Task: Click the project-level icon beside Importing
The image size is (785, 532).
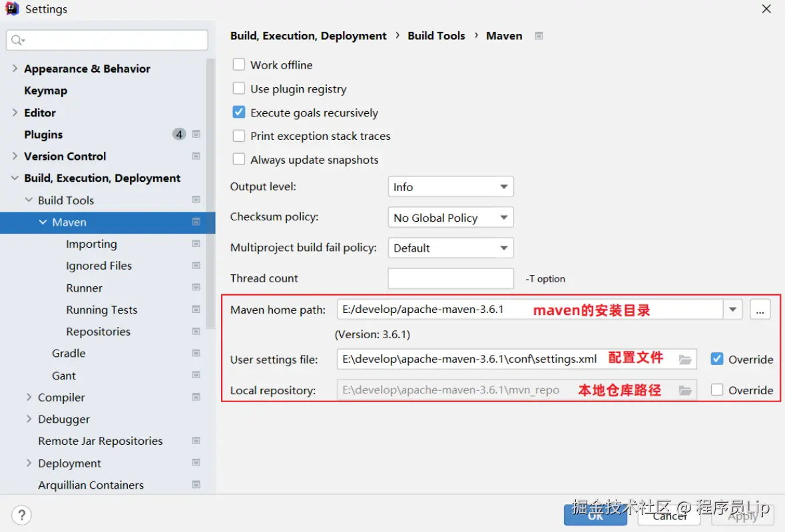Action: pos(196,244)
